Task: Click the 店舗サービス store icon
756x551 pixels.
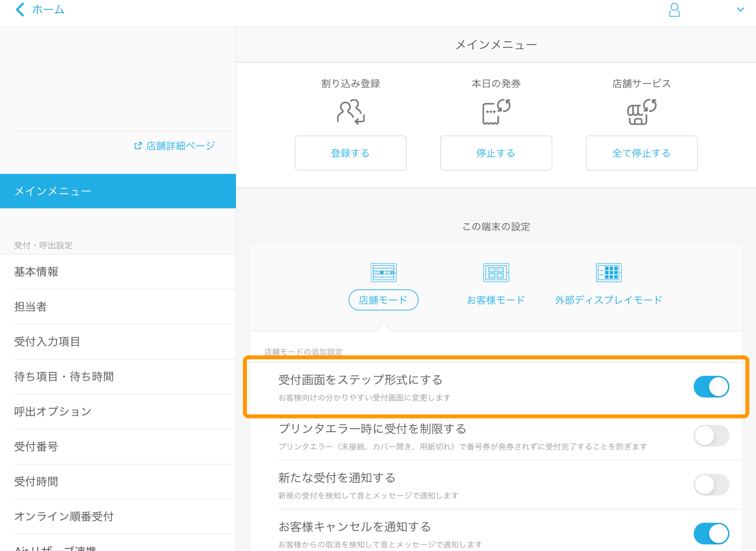Action: (x=641, y=111)
